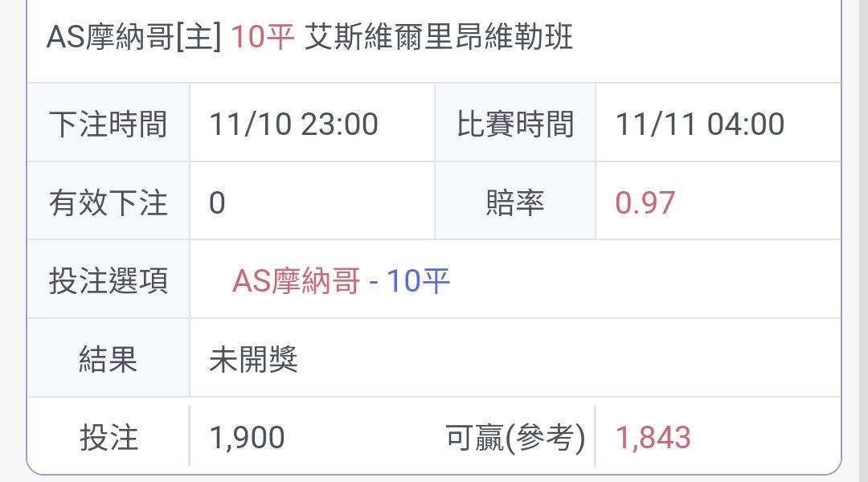
Task: Select the red odds value 0.97
Action: pyautogui.click(x=645, y=203)
